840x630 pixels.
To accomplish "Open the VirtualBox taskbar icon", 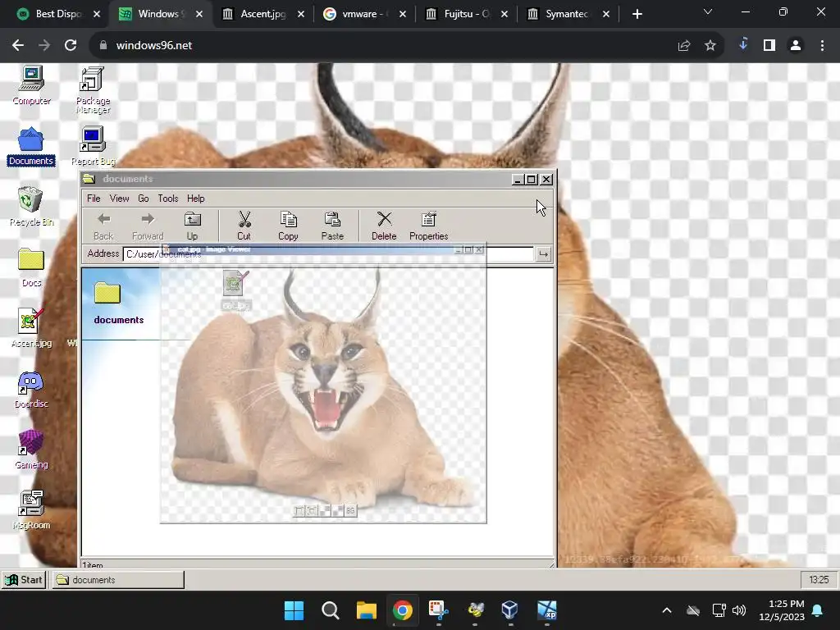I will click(510, 610).
